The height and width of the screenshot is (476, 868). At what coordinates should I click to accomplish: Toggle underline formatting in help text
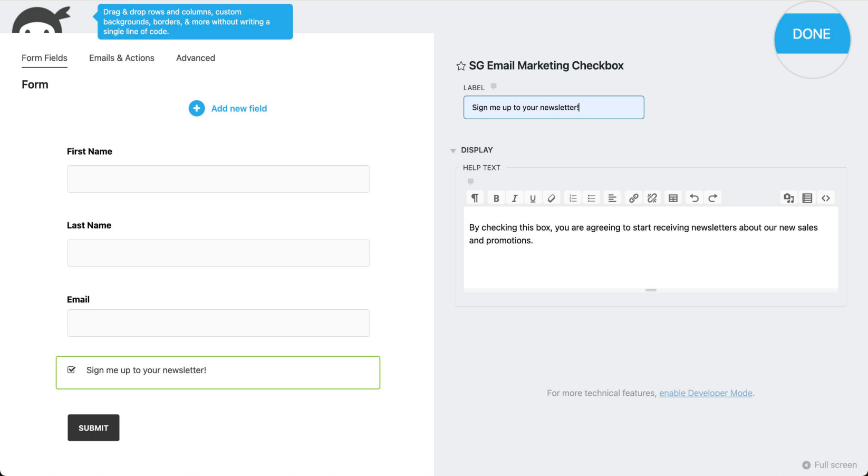coord(533,198)
